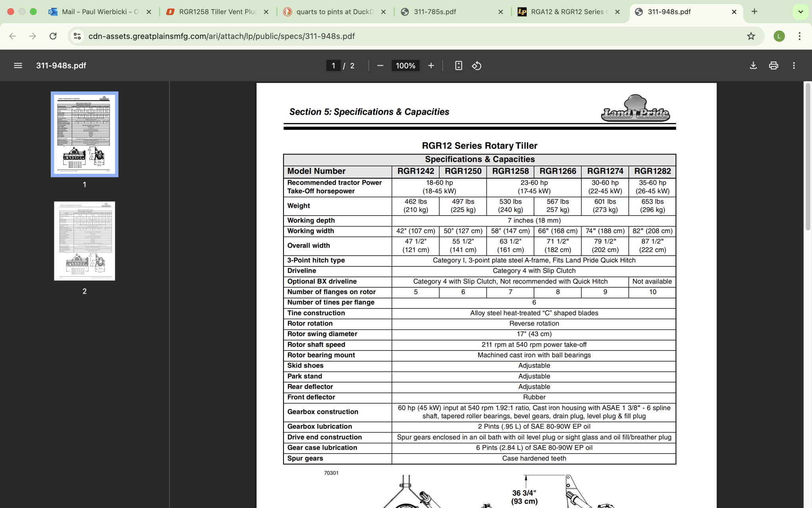Click the zoom out minus icon
Image resolution: width=812 pixels, height=508 pixels.
tap(380, 65)
